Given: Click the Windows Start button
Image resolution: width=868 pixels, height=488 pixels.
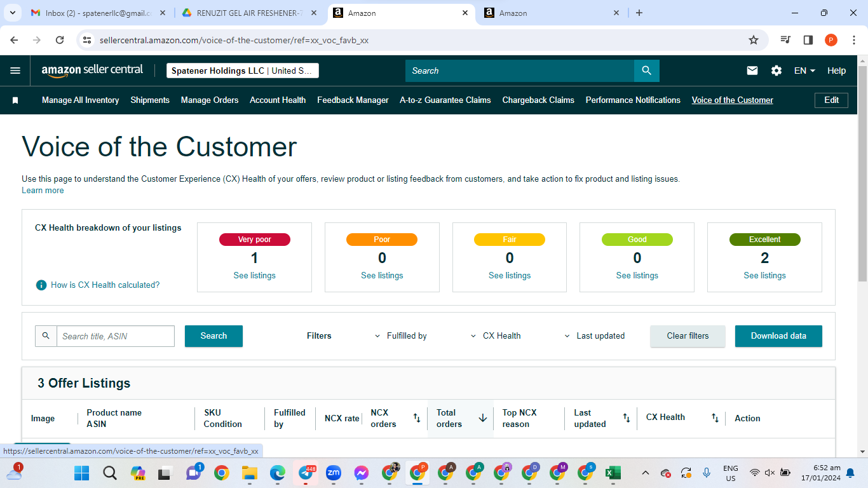Looking at the screenshot, I should (x=82, y=473).
